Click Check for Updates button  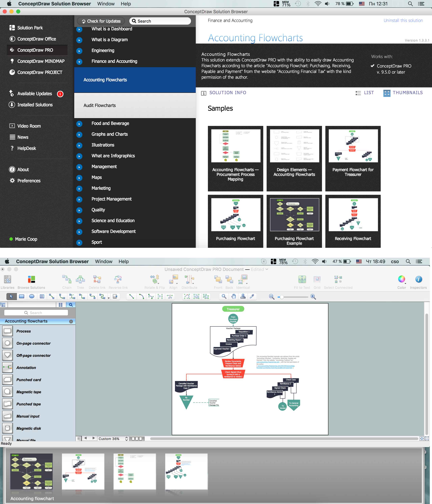[101, 21]
